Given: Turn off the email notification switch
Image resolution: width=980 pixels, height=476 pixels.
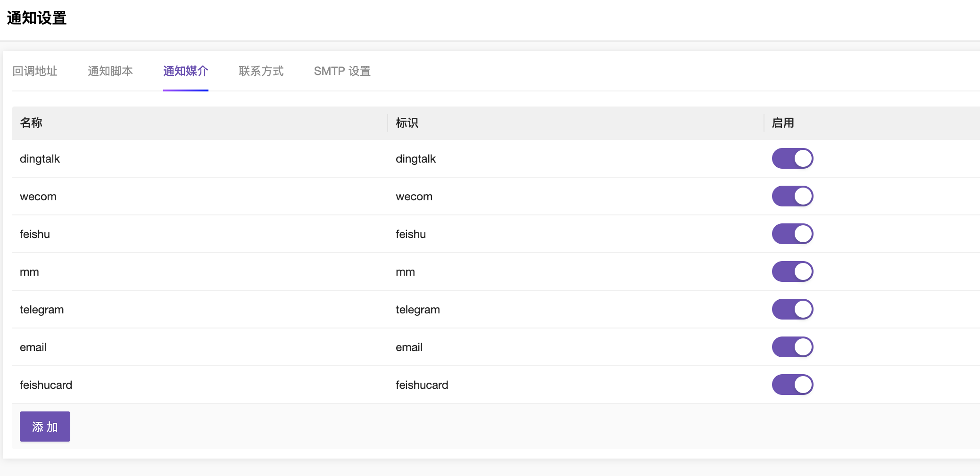Looking at the screenshot, I should [792, 347].
